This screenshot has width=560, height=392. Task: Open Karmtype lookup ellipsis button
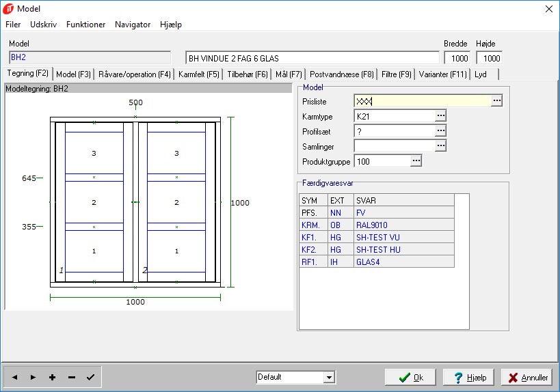(441, 115)
